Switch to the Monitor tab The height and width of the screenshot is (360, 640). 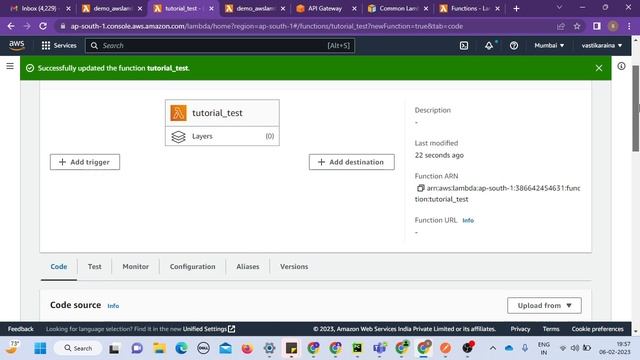136,267
